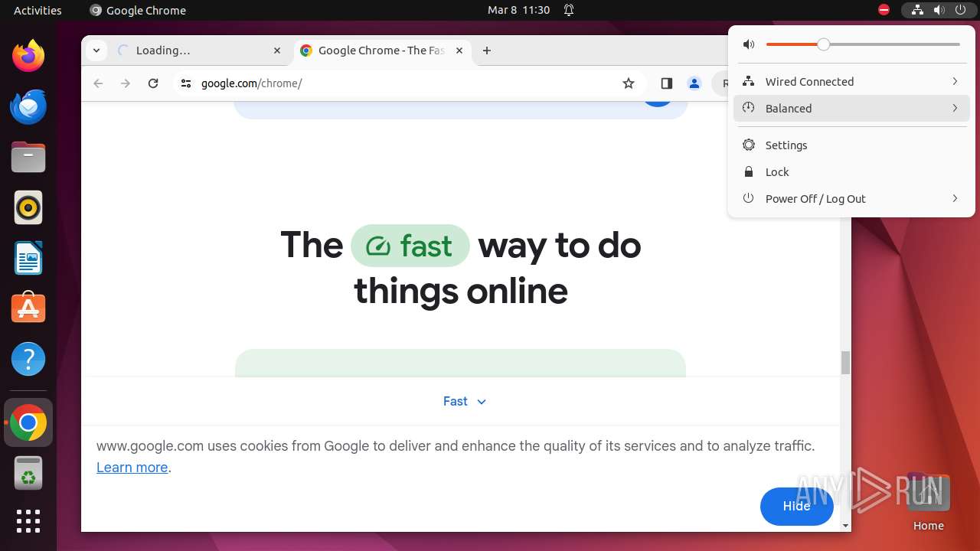Click the system tray network icon

pyautogui.click(x=917, y=10)
